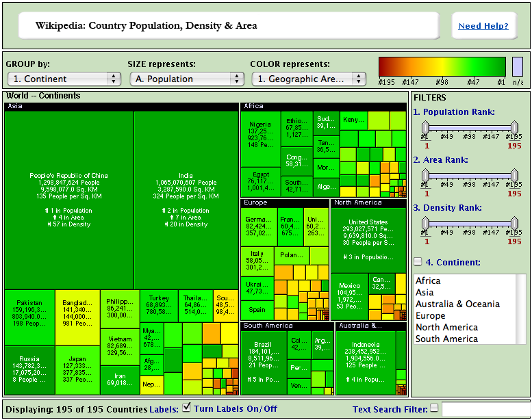Toggle the Turn Labels On/Off checkbox

click(x=186, y=408)
